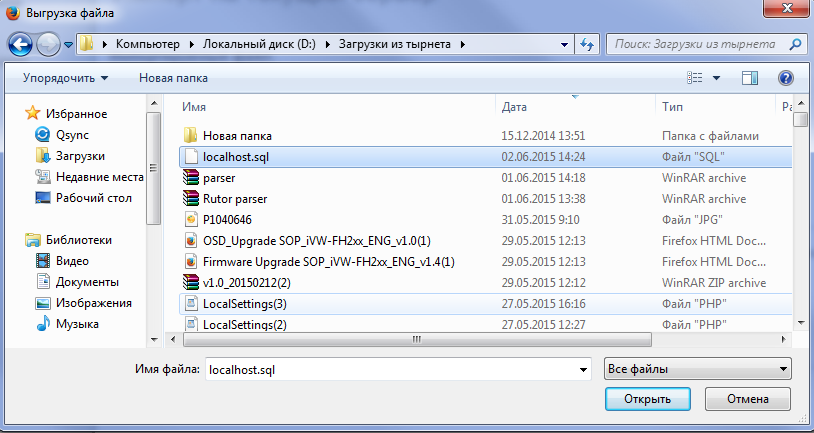Open the view options dropdown arrow
The width and height of the screenshot is (814, 433).
(x=716, y=78)
